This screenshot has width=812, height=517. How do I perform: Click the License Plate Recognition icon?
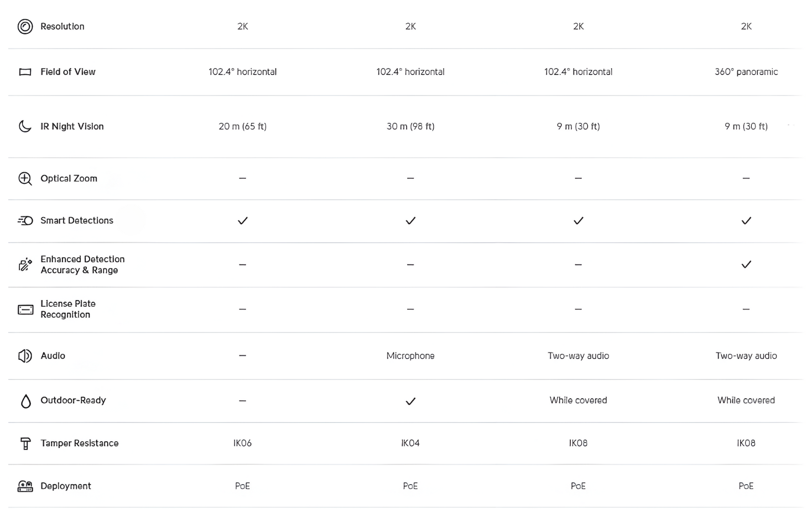pos(25,309)
